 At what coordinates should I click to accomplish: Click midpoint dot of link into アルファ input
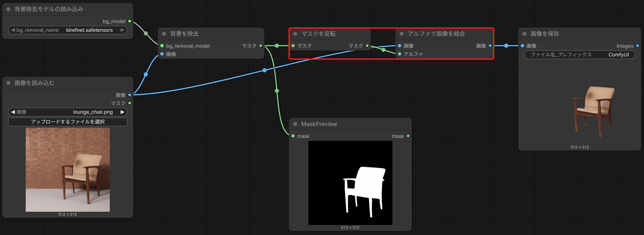coord(383,50)
